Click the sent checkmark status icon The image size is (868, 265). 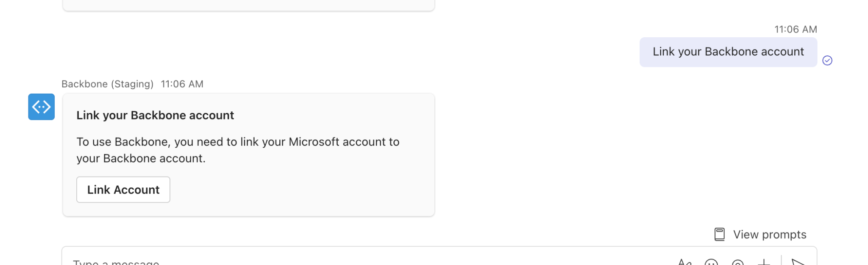tap(827, 61)
